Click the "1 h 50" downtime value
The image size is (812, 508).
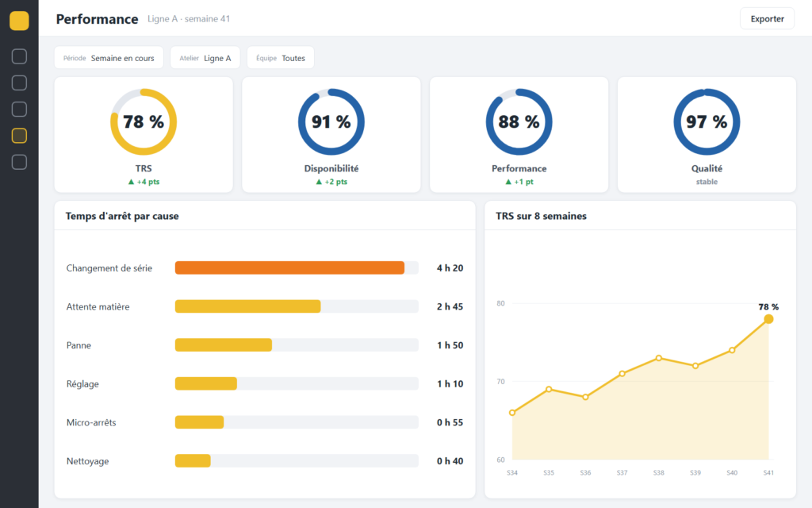coord(450,345)
